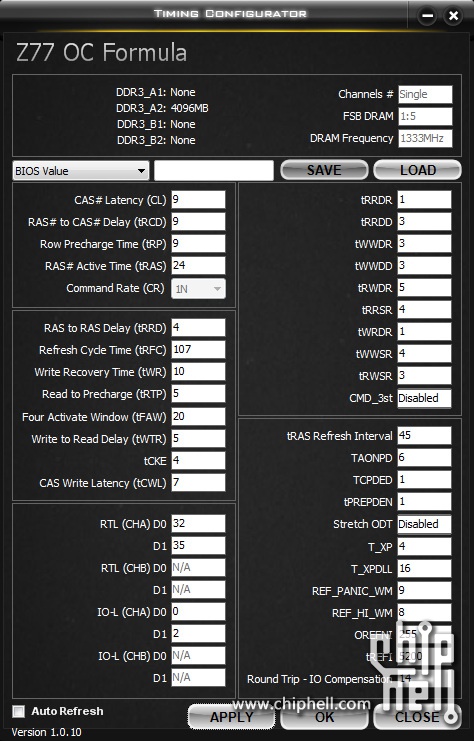474x741 pixels.
Task: Click the tRAS Refresh Interval field
Action: point(424,435)
